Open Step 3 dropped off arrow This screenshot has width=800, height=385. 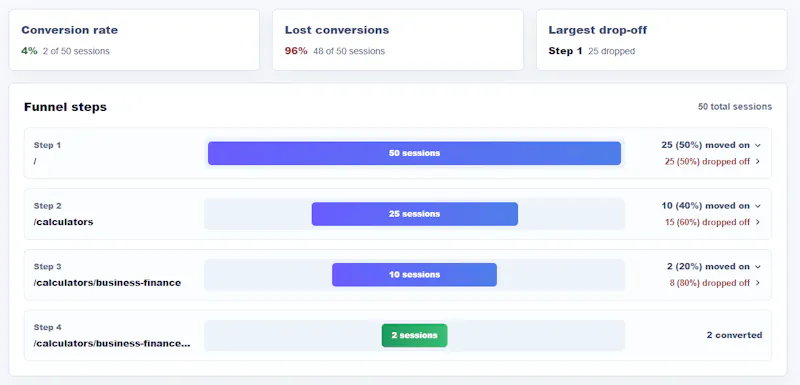(758, 283)
